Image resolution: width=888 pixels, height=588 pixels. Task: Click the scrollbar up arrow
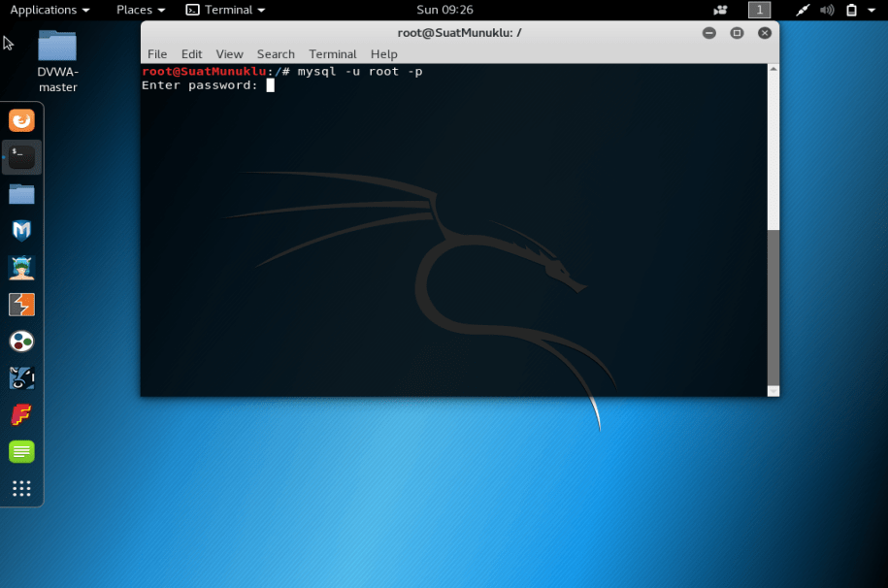coord(773,69)
